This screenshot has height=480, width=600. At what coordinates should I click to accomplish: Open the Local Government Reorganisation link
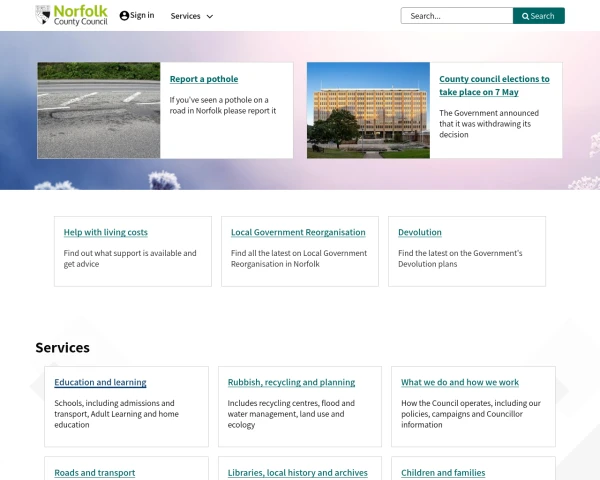click(x=298, y=232)
